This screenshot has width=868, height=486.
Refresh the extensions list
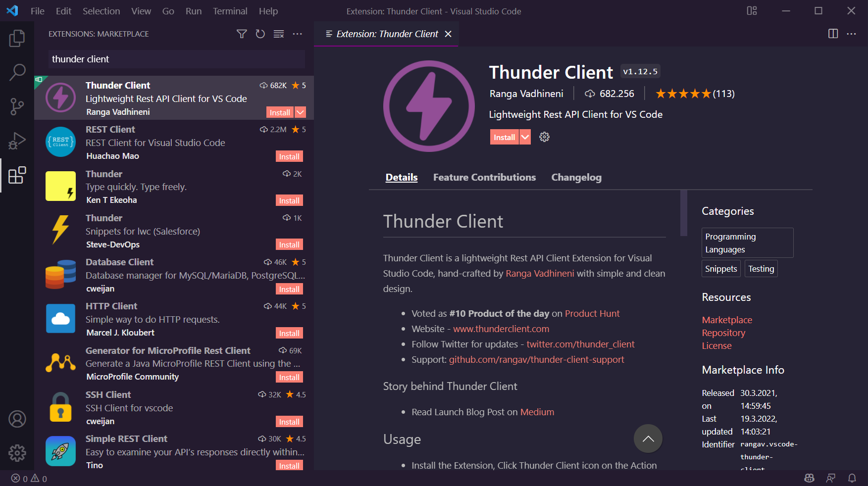coord(260,34)
